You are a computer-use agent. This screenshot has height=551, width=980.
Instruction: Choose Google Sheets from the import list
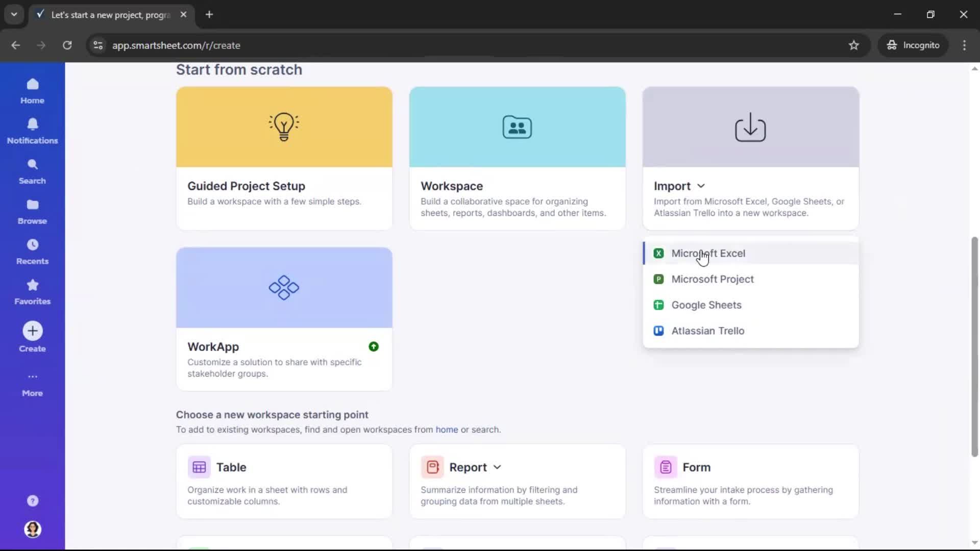tap(707, 305)
